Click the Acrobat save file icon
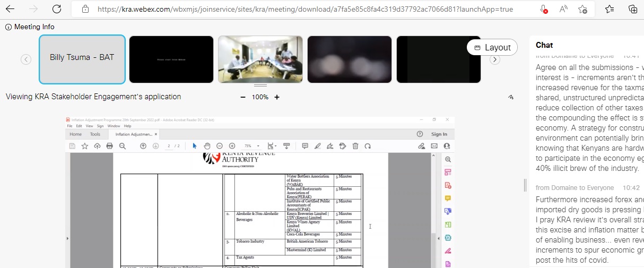 click(x=72, y=146)
